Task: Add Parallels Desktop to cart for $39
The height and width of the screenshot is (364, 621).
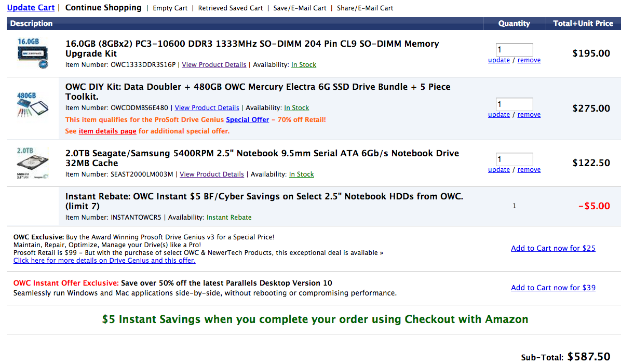Action: click(553, 288)
